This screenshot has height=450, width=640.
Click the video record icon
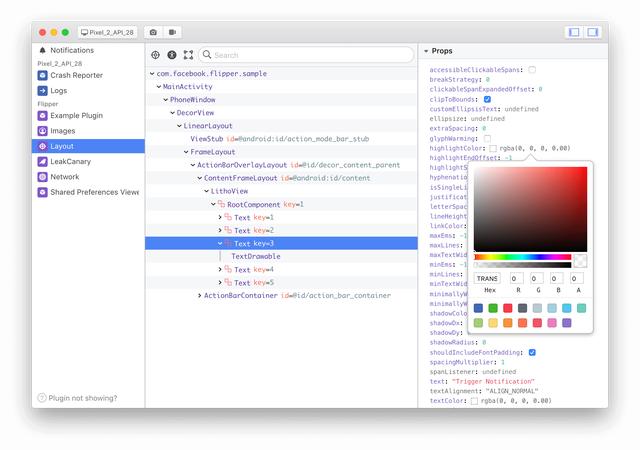173,32
